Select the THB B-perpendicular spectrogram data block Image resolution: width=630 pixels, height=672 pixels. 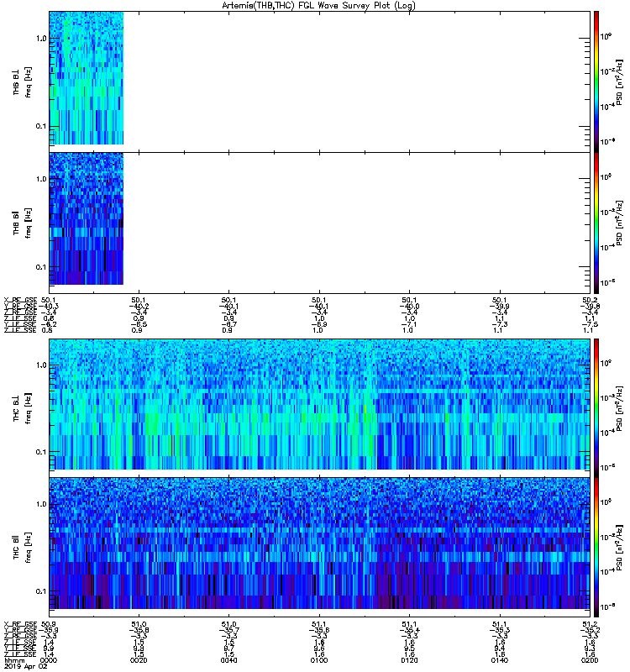[87, 78]
